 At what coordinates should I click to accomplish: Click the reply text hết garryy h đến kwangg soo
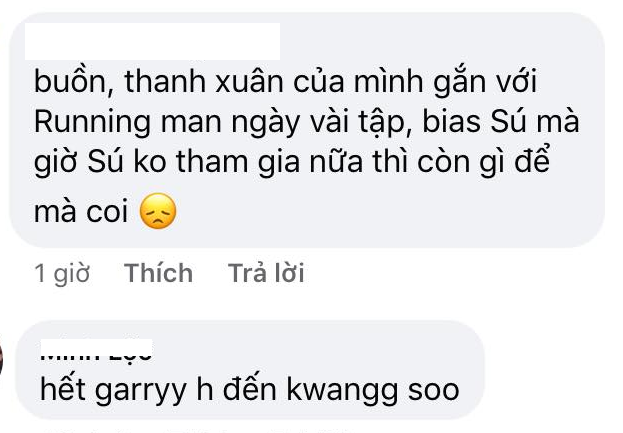[250, 390]
